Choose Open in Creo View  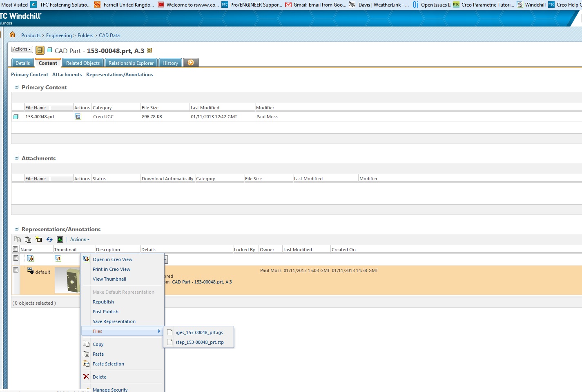click(113, 259)
